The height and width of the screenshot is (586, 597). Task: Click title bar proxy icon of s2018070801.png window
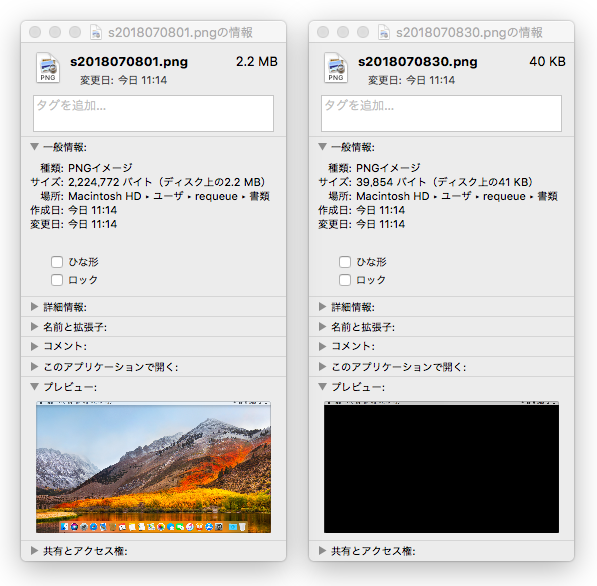coord(96,32)
